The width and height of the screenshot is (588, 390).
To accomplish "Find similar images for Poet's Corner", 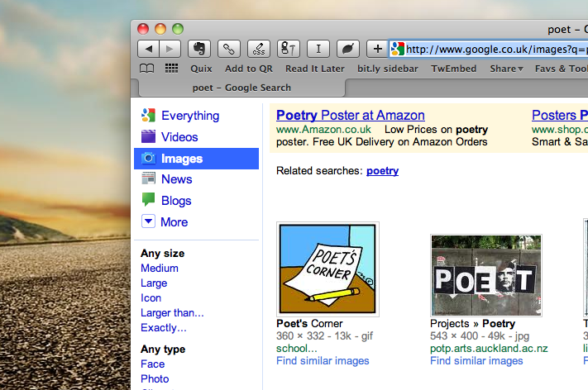I will click(x=323, y=361).
